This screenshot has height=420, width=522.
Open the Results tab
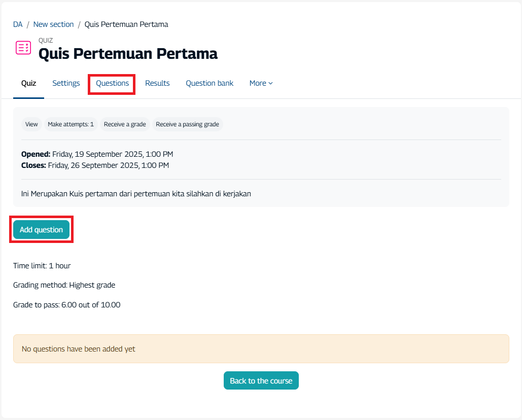click(x=157, y=83)
